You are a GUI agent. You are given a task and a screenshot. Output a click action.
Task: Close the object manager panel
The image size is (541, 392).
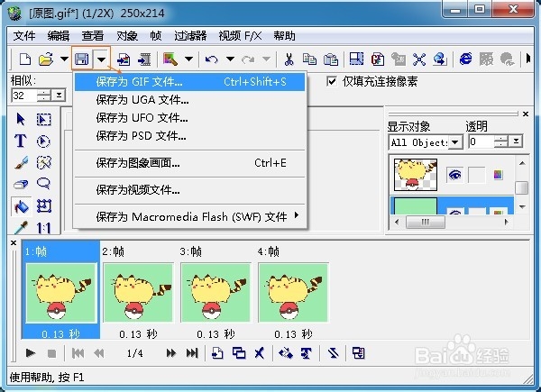(526, 114)
